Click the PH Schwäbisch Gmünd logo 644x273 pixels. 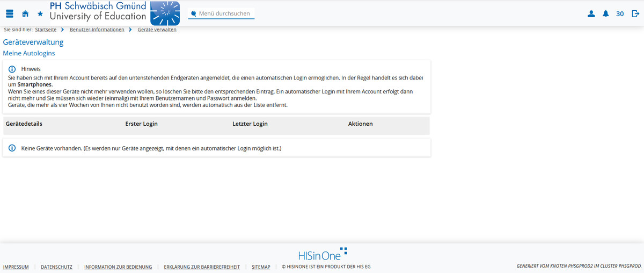click(114, 13)
